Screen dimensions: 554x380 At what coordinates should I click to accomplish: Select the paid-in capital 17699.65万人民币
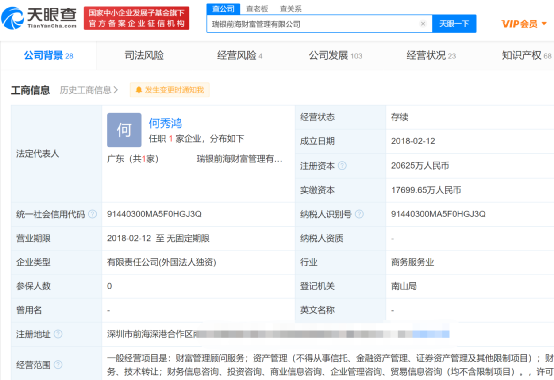(x=426, y=190)
